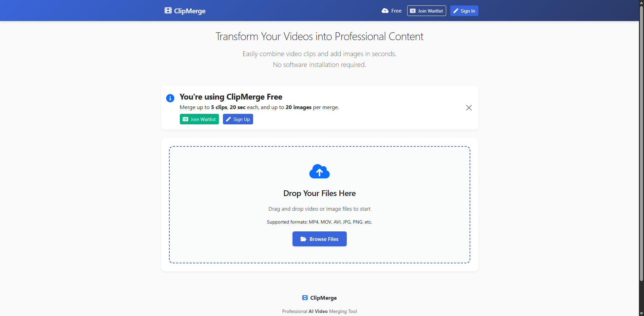This screenshot has width=644, height=316.
Task: Click the page vertical scrollbar thumb
Action: click(x=641, y=143)
